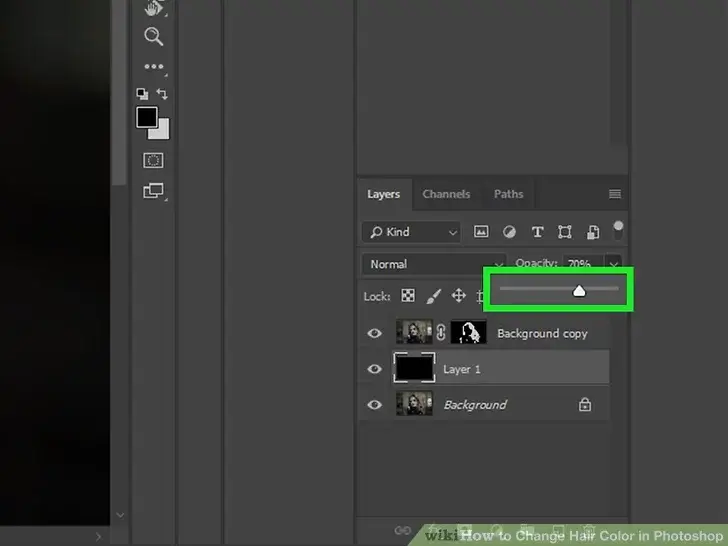728x546 pixels.
Task: Click the Change Screen Mode icon
Action: point(153,190)
